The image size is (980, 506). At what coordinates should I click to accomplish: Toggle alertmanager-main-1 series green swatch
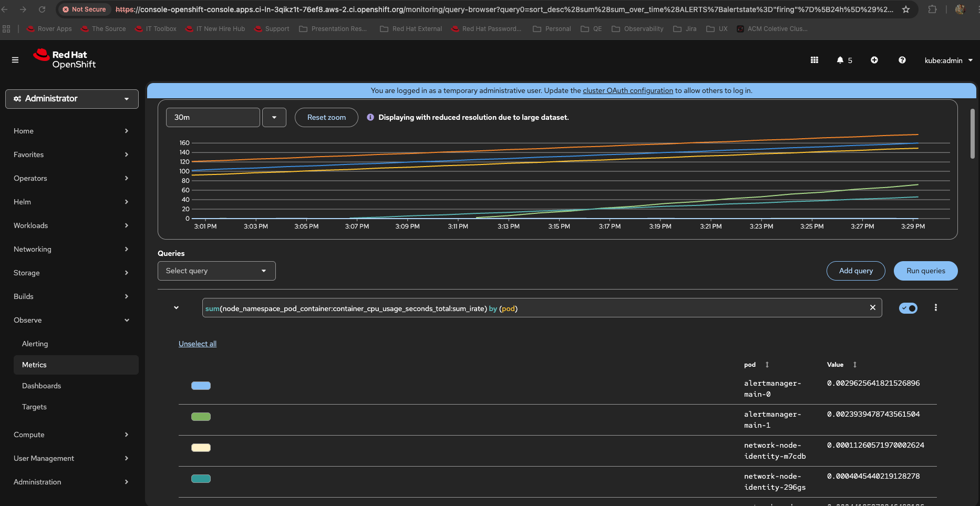201,417
